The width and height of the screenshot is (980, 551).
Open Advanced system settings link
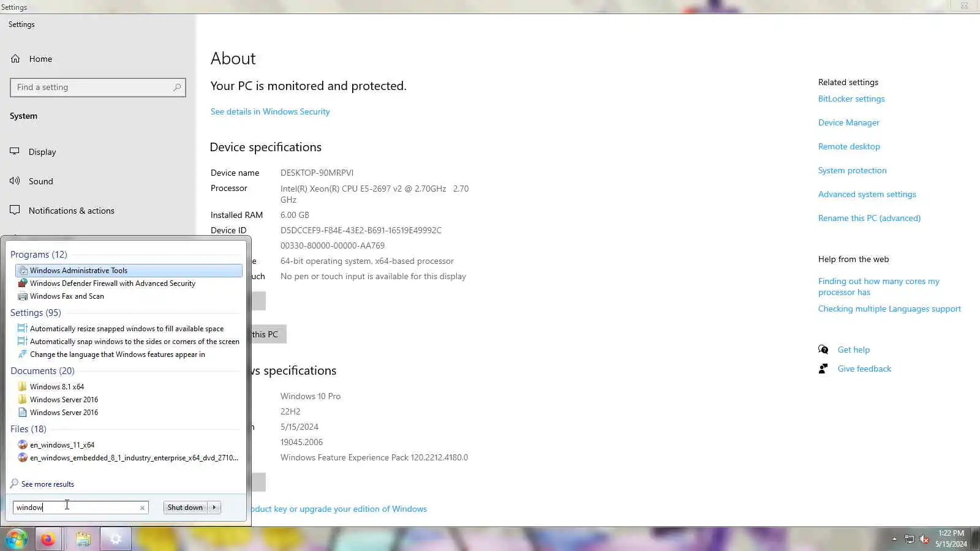coord(867,194)
